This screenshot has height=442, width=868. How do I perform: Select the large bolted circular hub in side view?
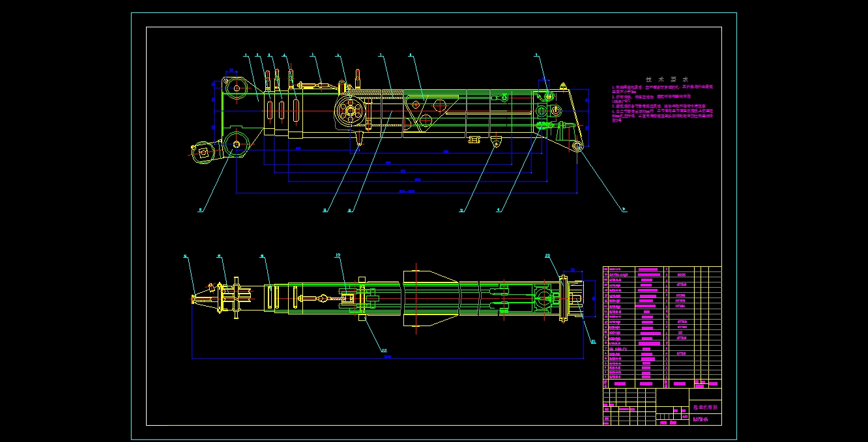pos(351,112)
